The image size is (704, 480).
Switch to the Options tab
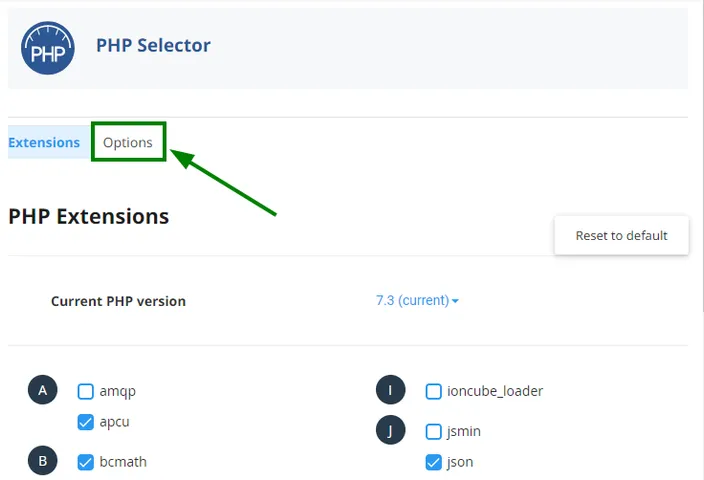tap(128, 142)
